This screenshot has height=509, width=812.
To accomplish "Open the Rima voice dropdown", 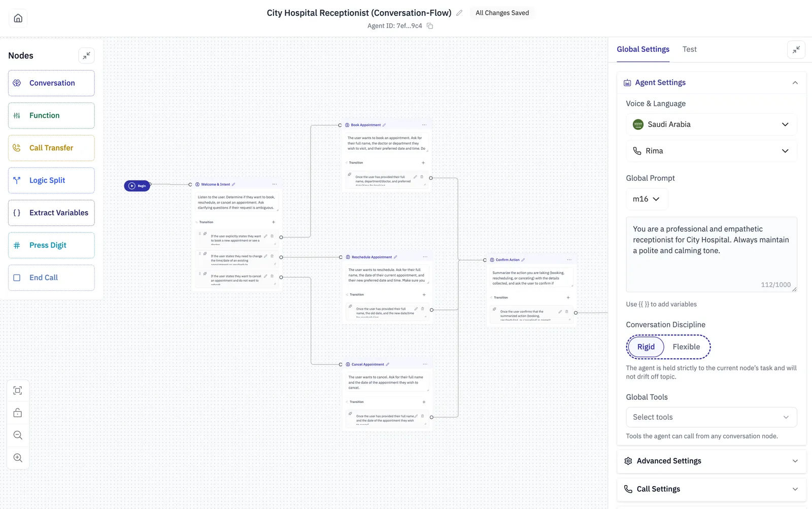I will pos(712,151).
